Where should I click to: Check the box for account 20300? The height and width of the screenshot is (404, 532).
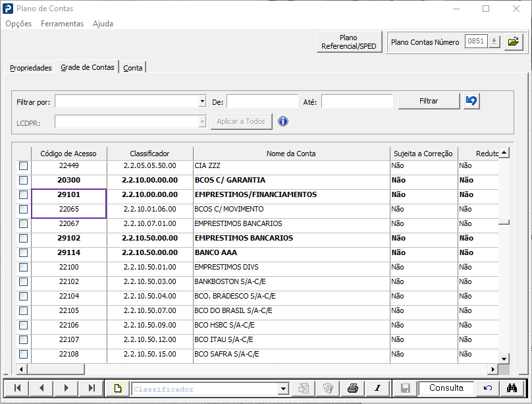pos(24,181)
